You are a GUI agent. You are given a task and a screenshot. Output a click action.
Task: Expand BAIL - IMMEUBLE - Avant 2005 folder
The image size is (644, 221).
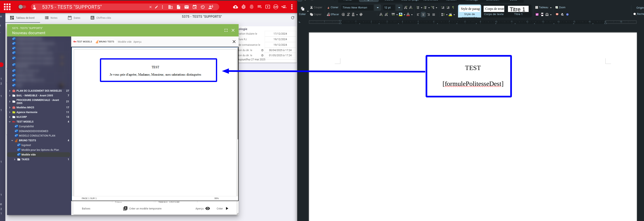point(10,96)
